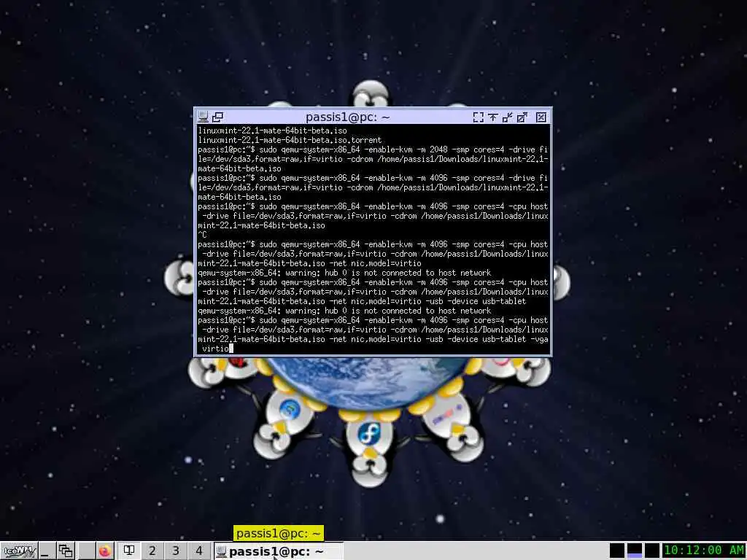This screenshot has height=560, width=747.
Task: Click the passis1@pc: ~ tooltip above taskbar
Action: point(278,533)
